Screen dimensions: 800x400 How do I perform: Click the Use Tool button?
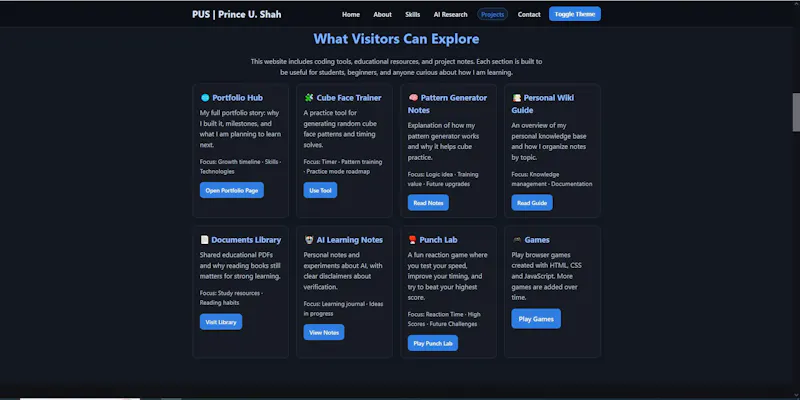[x=320, y=190]
